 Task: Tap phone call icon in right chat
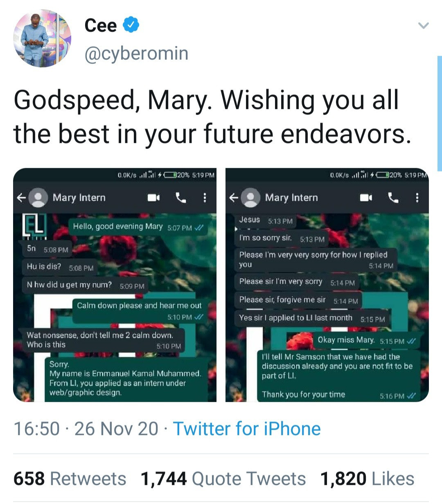pos(393,198)
